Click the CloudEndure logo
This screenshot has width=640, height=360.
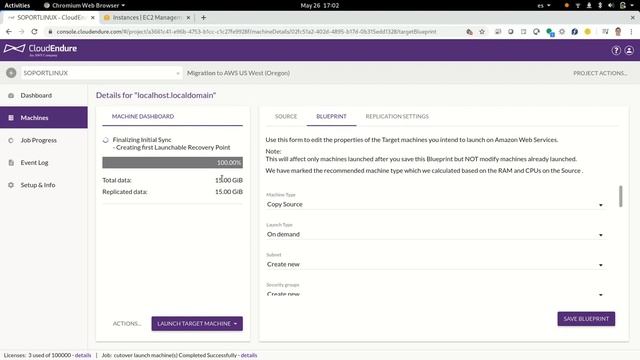[40, 49]
